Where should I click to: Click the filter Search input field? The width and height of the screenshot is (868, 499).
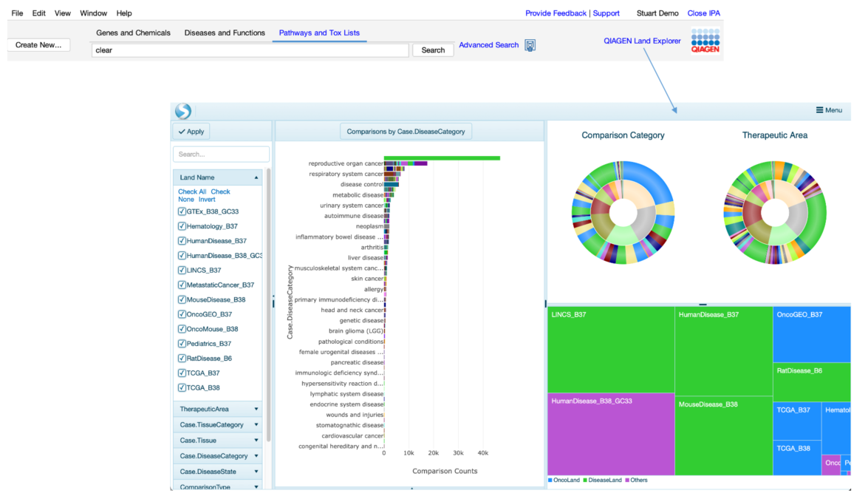221,155
